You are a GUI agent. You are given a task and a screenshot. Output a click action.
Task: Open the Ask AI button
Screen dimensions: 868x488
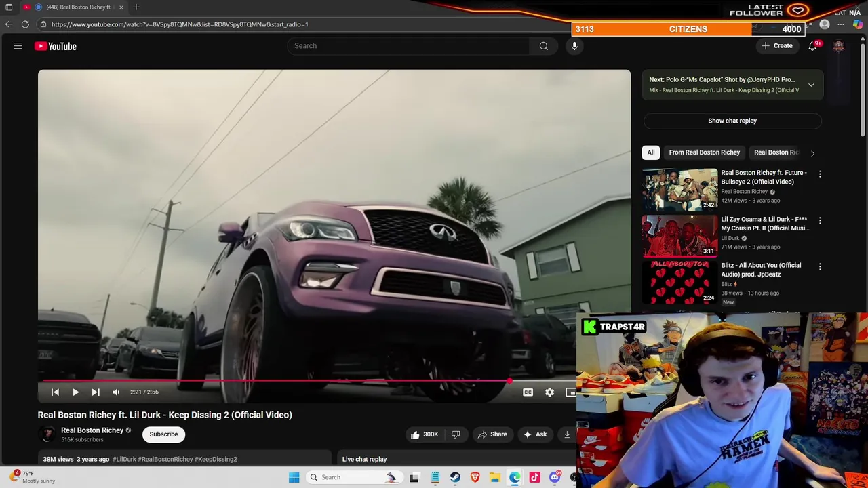click(x=535, y=434)
